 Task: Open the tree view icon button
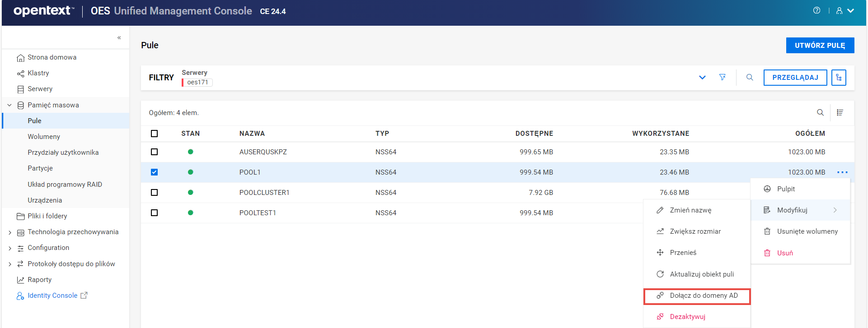click(839, 78)
